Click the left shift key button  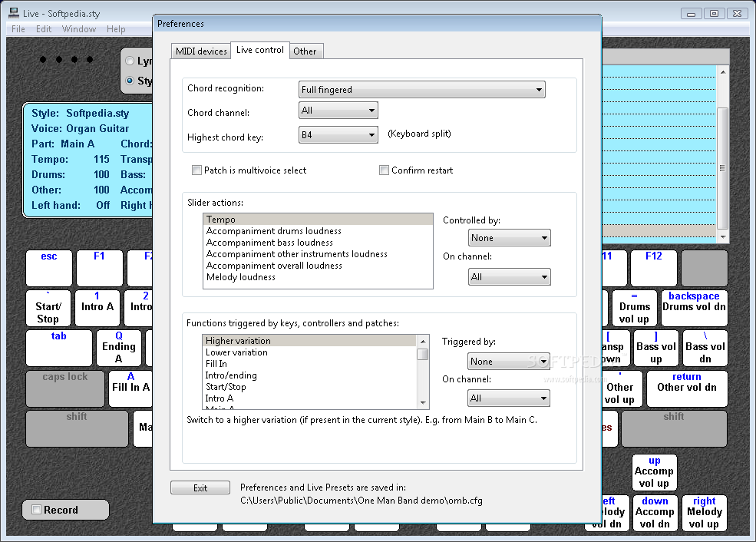pyautogui.click(x=78, y=428)
